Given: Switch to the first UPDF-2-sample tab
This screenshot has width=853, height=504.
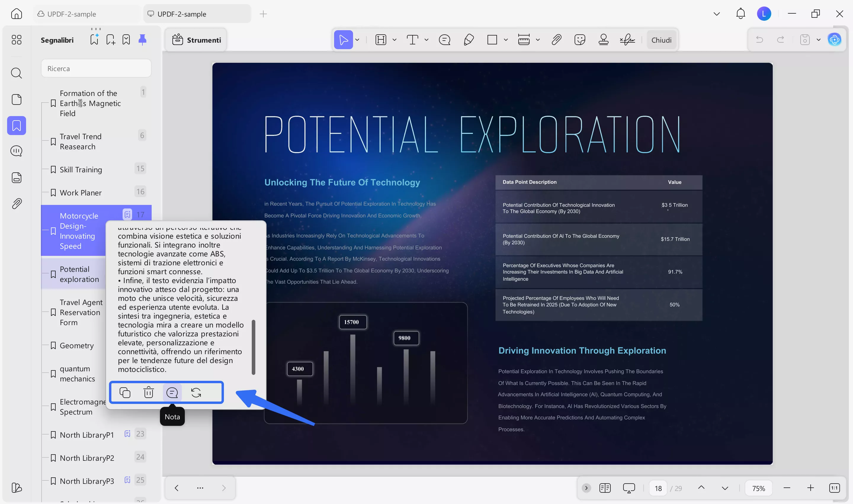Looking at the screenshot, I should coord(71,14).
